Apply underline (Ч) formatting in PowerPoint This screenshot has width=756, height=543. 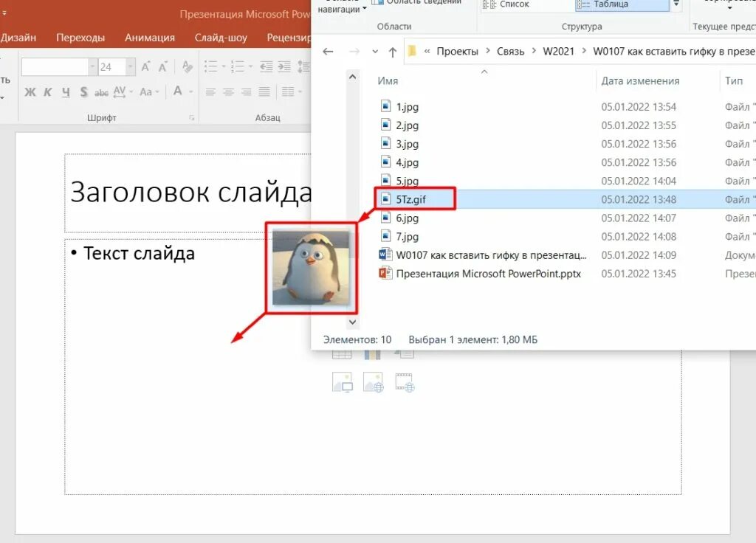[66, 91]
